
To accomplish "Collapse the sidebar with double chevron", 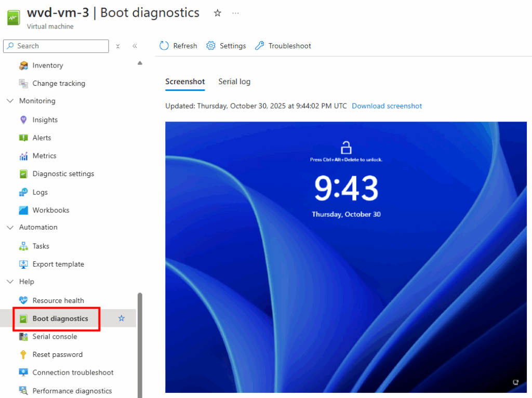I will tap(135, 46).
